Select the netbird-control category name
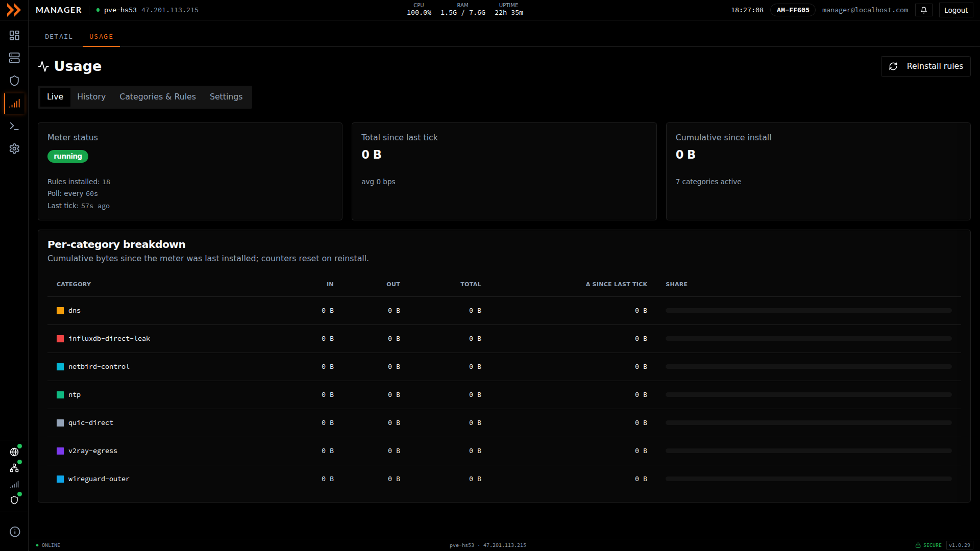The image size is (980, 551). click(x=99, y=367)
